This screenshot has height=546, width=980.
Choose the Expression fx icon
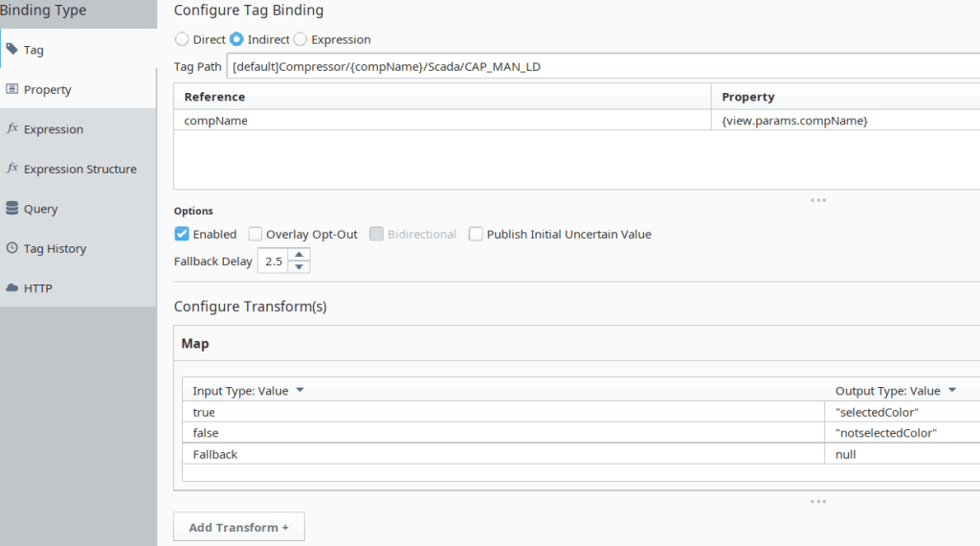[x=12, y=129]
